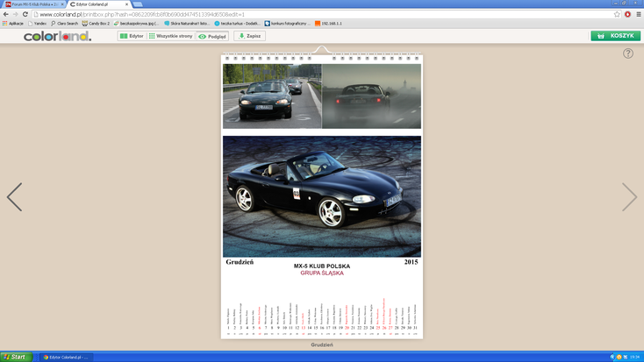Click the Grudzień caption below the page
The width and height of the screenshot is (644, 362).
pyautogui.click(x=322, y=344)
